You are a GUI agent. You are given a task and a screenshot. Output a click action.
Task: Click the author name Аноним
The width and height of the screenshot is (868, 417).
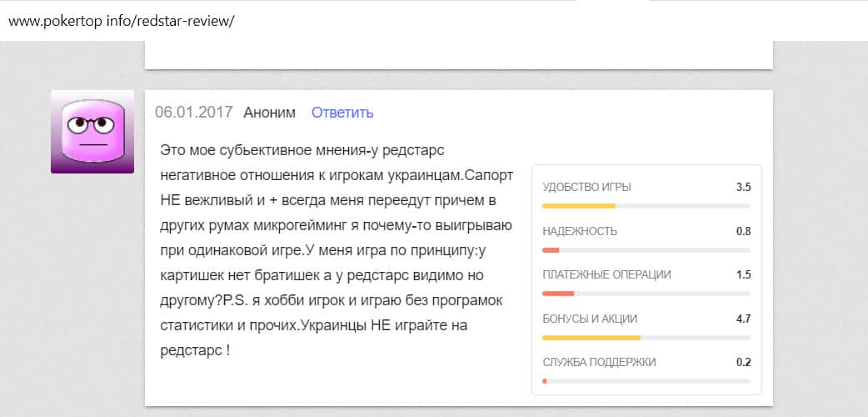(269, 113)
